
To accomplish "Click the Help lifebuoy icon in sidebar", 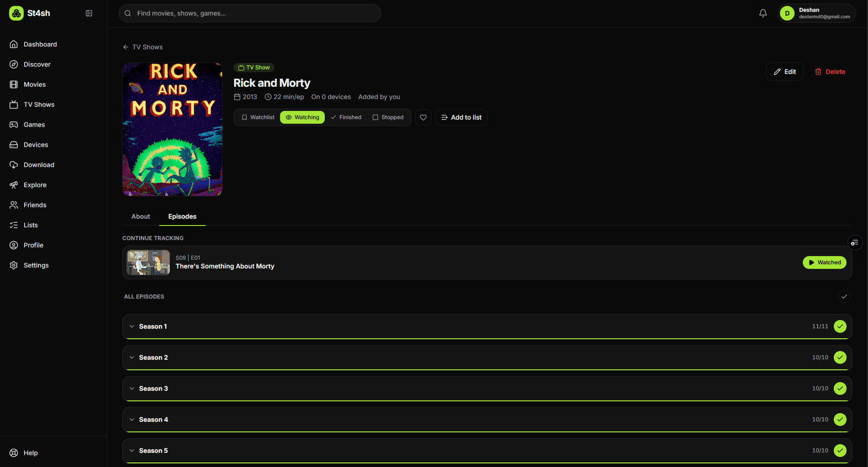I will click(x=14, y=453).
